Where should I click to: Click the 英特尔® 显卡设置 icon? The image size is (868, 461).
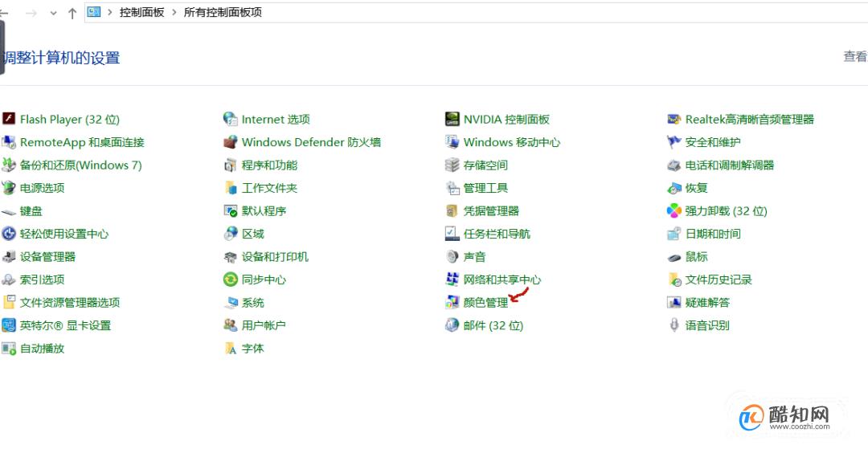pyautogui.click(x=9, y=325)
